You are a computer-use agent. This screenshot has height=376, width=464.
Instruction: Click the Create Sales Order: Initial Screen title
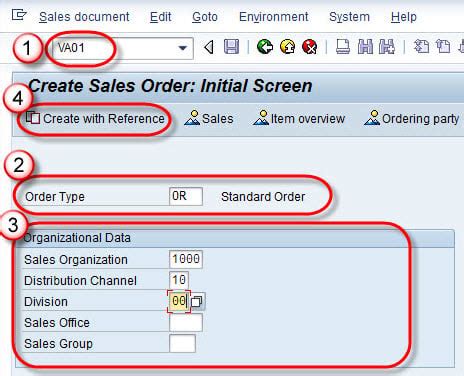pos(170,86)
